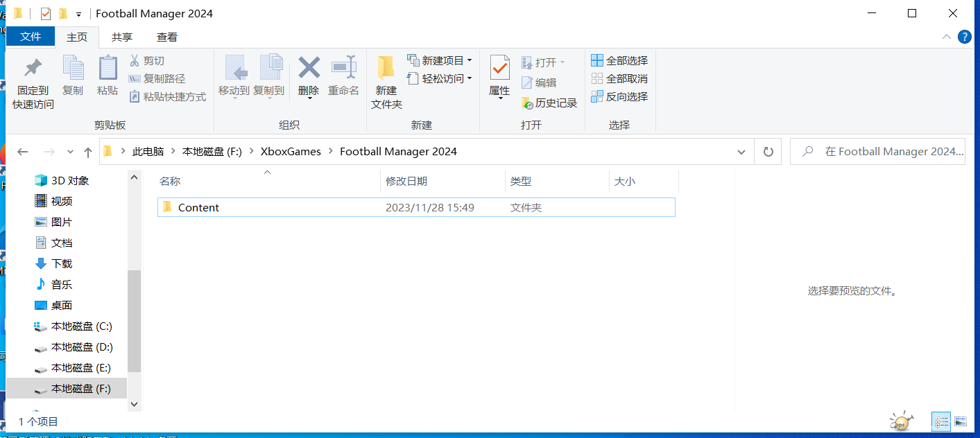Click 复制路径 in the ribbon
Image resolution: width=980 pixels, height=438 pixels.
click(x=157, y=79)
